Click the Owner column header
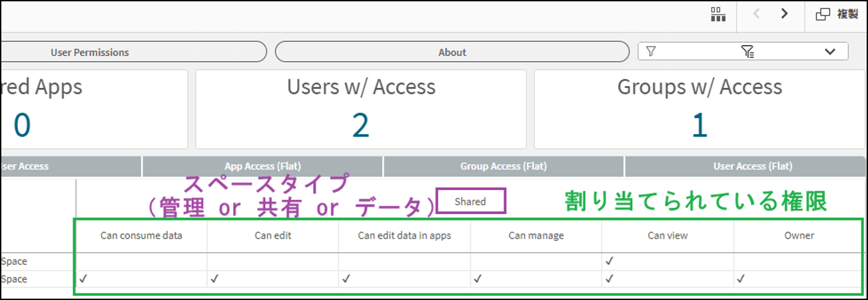This screenshot has height=300, width=868. (x=799, y=235)
